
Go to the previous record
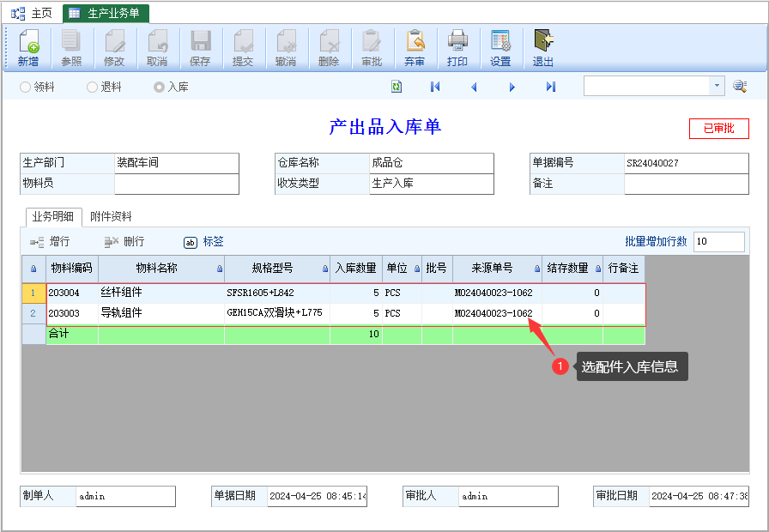(474, 87)
